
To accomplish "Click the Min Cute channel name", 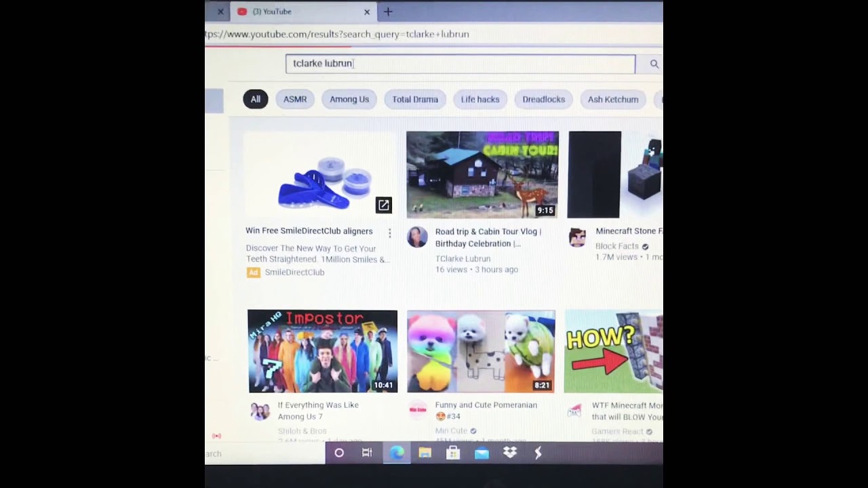I will [x=451, y=431].
